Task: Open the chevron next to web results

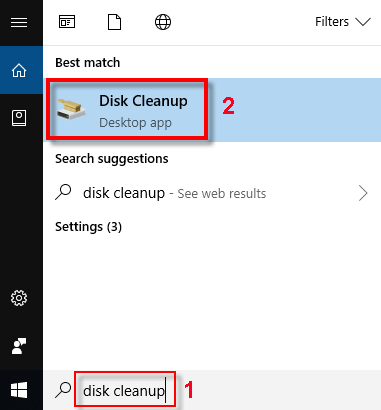Action: click(x=363, y=193)
